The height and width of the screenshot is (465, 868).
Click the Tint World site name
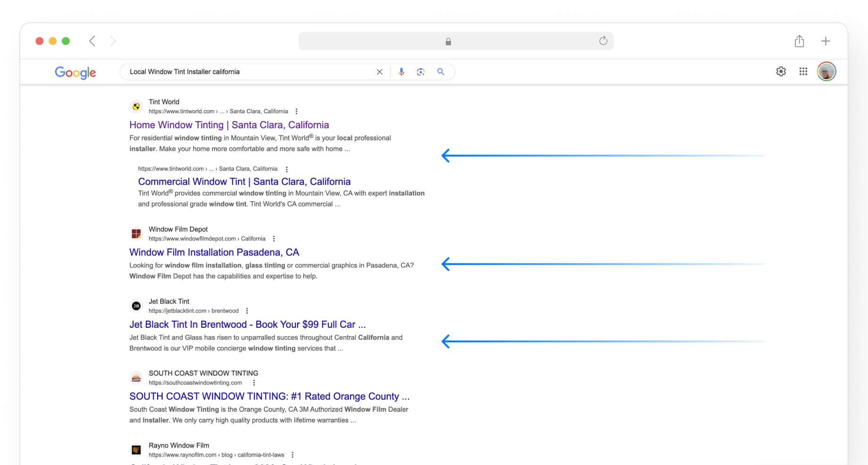(x=164, y=102)
